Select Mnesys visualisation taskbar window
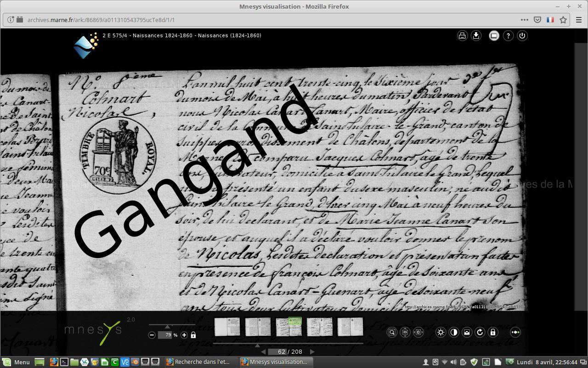Image resolution: width=588 pixels, height=368 pixels. 274,362
